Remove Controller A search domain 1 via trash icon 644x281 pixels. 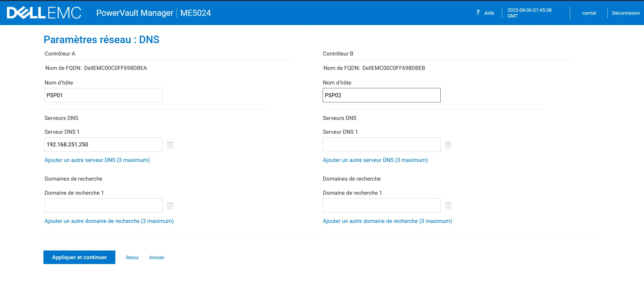pos(170,206)
